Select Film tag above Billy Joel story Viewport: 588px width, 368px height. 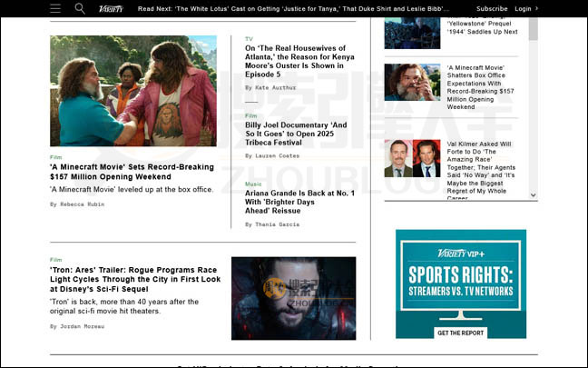250,116
